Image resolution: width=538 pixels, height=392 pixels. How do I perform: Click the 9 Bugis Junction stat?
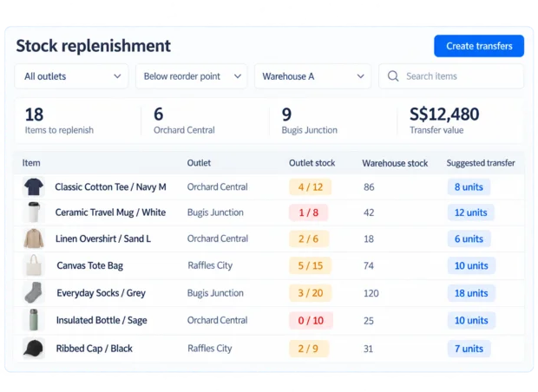pyautogui.click(x=309, y=121)
